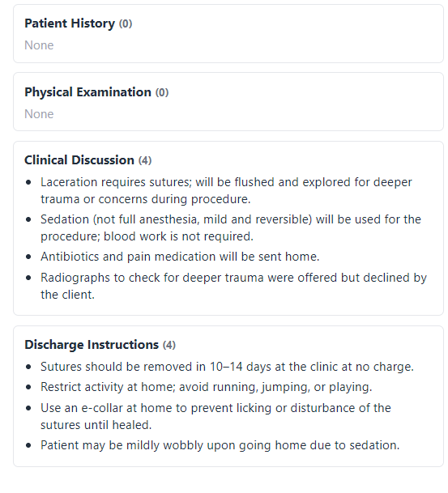Click the Clinical Discussion (4) count
Screen dimensions: 448x493
(x=145, y=160)
